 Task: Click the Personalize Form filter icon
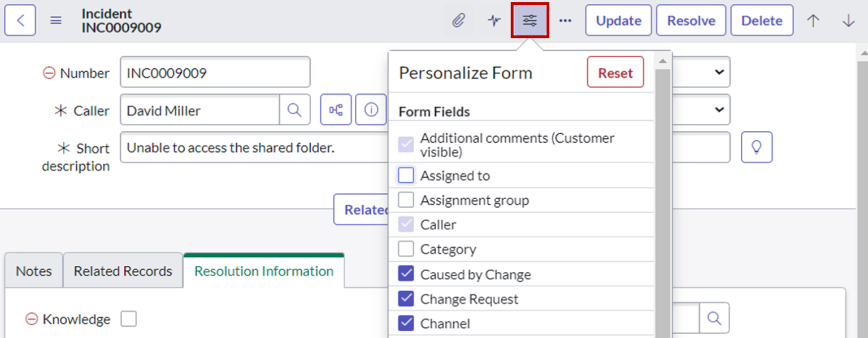pos(529,20)
